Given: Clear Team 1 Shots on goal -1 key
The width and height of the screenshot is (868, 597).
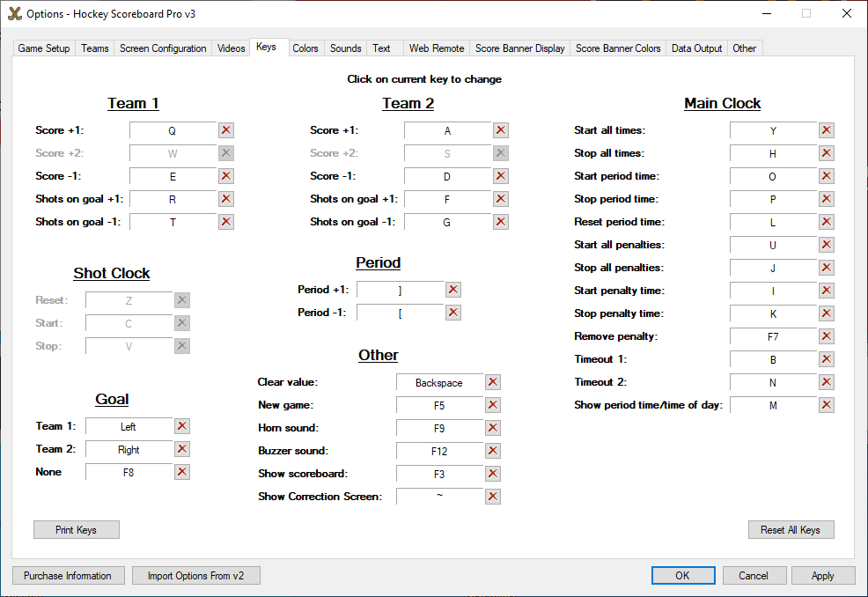Looking at the screenshot, I should click(226, 222).
